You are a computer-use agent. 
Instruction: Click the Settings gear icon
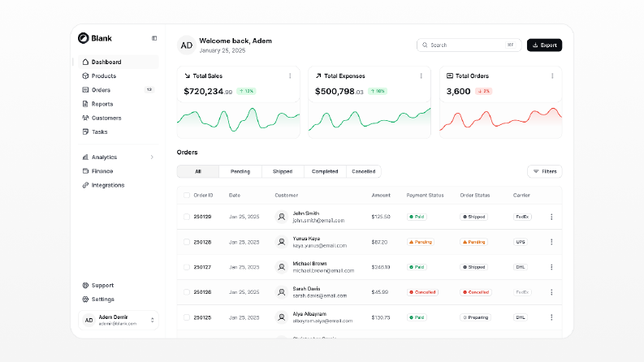[x=85, y=300]
